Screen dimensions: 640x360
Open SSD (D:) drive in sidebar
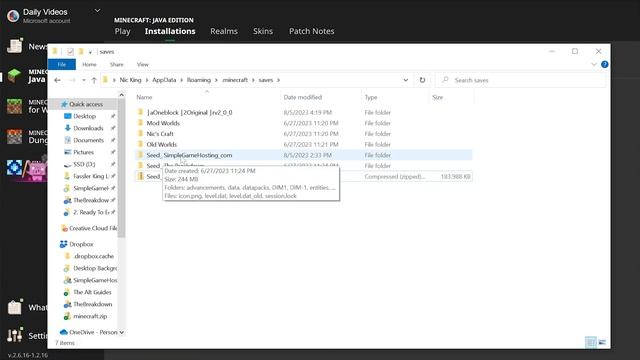point(84,164)
